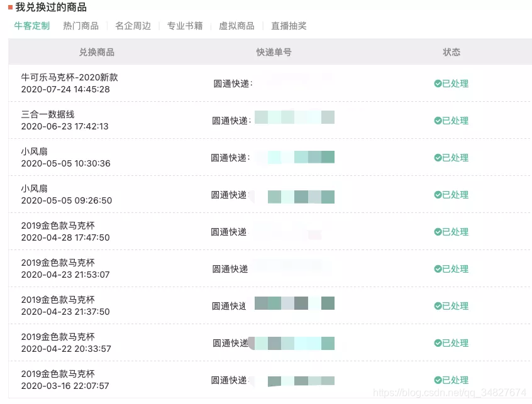
Task: Click check icon in the 2020-04-28 17:47:50 row
Action: coord(438,232)
